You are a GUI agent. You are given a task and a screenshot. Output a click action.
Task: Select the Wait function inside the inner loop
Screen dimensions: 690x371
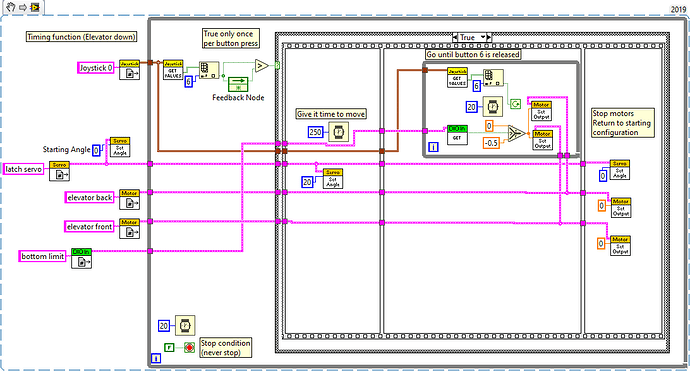493,107
